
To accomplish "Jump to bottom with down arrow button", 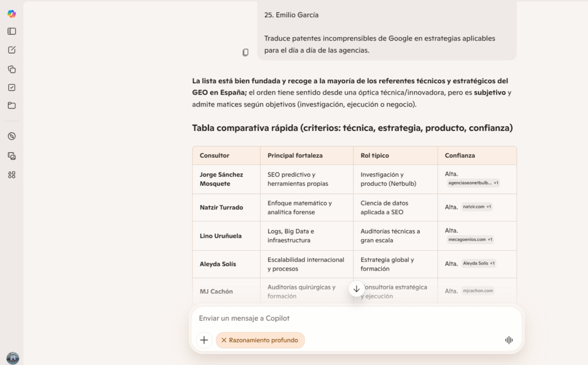I will pos(356,289).
